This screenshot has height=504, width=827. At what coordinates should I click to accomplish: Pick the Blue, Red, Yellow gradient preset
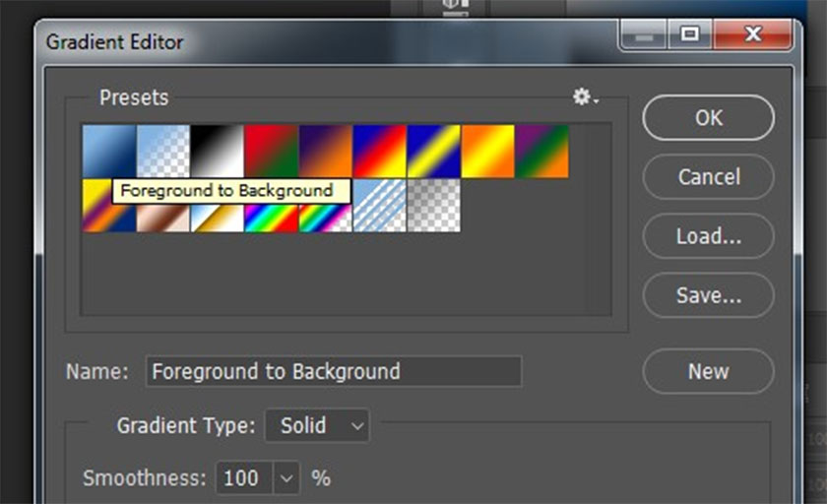point(380,151)
